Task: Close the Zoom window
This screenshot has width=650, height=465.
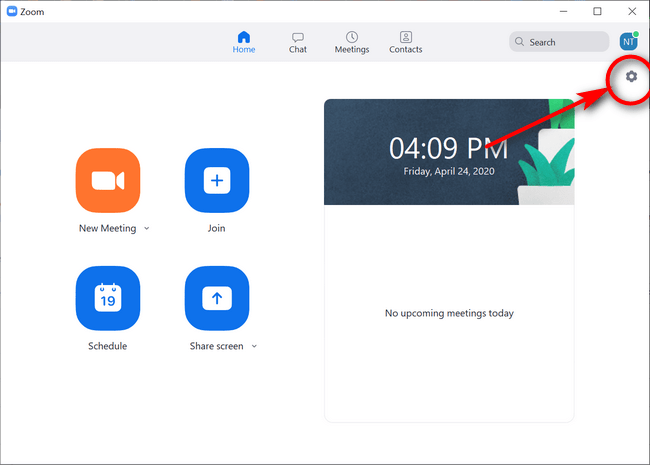Action: [x=632, y=12]
